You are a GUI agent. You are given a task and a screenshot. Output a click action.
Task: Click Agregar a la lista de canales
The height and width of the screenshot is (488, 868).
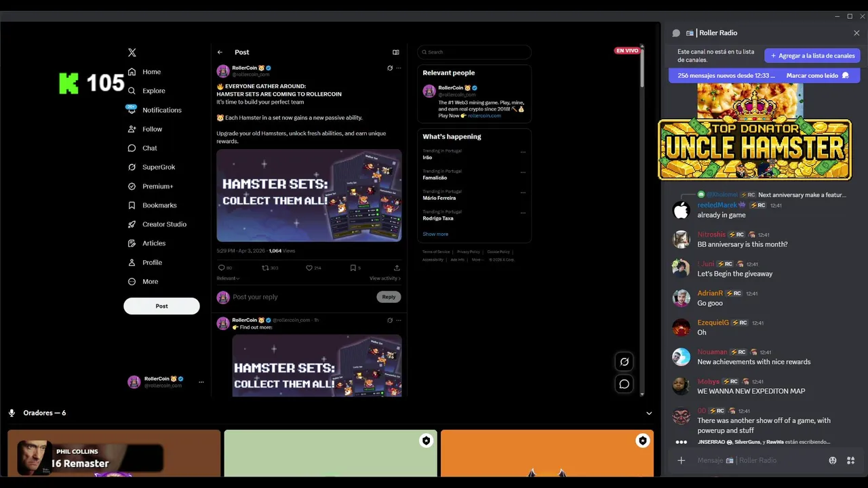coord(812,56)
